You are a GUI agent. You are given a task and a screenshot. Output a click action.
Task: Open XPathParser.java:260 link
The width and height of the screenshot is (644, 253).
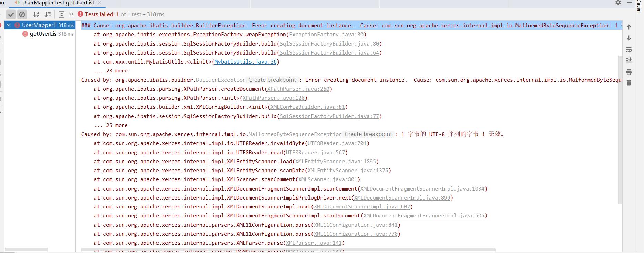click(x=298, y=89)
